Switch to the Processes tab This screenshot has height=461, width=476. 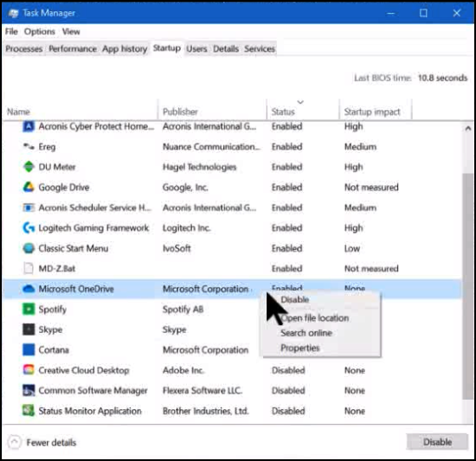pos(24,48)
